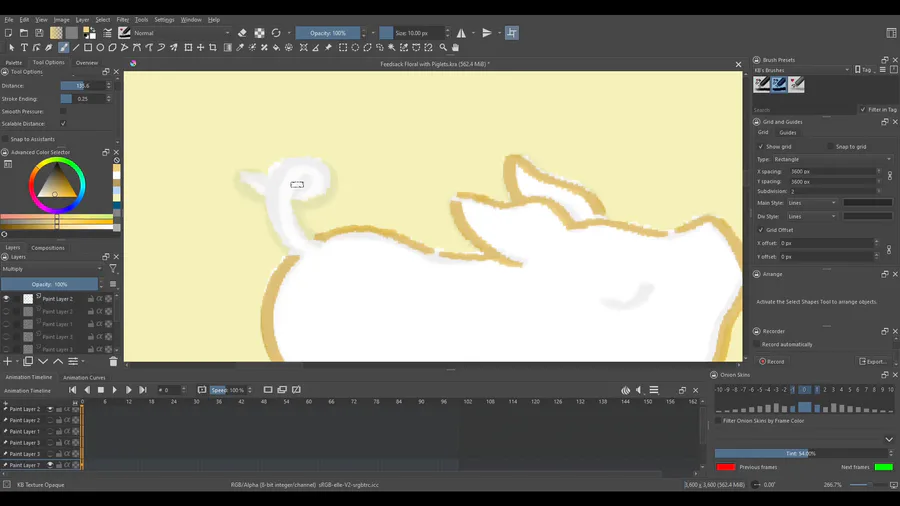The width and height of the screenshot is (900, 506).
Task: Select the Fill bucket tool
Action: click(x=277, y=48)
